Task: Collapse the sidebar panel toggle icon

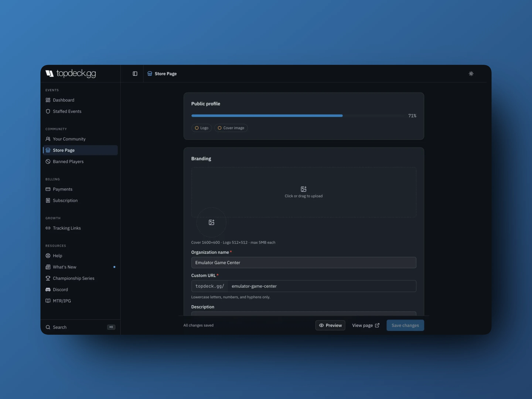Action: pos(135,74)
